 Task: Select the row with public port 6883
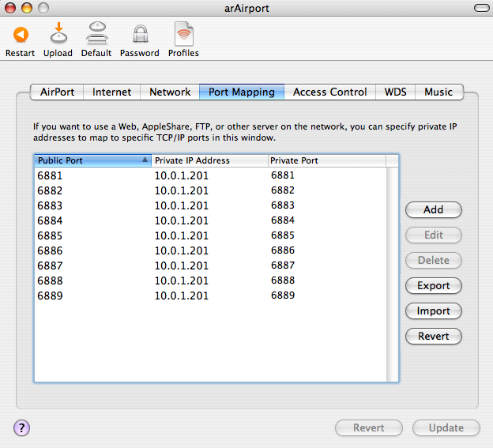click(x=210, y=205)
